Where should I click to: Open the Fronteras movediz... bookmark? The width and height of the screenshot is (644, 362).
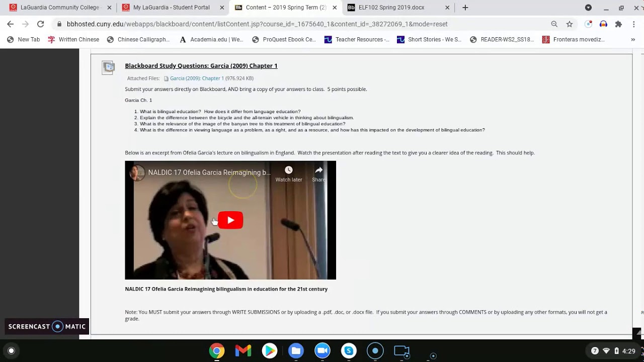click(x=573, y=40)
